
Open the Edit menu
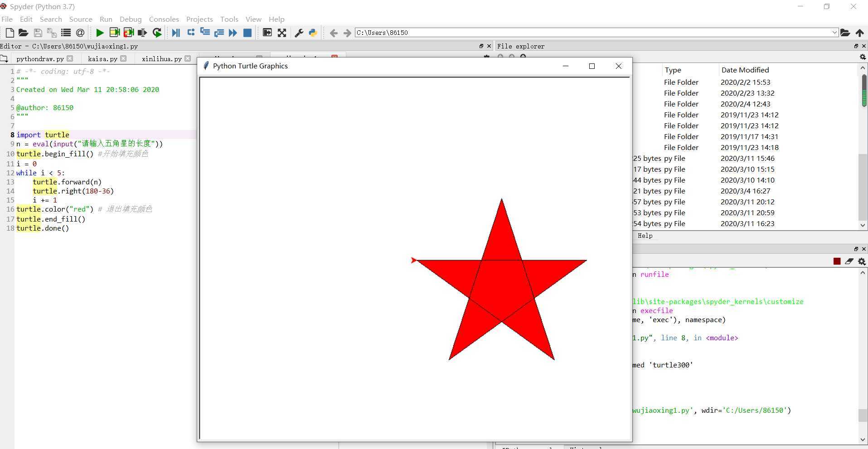26,19
